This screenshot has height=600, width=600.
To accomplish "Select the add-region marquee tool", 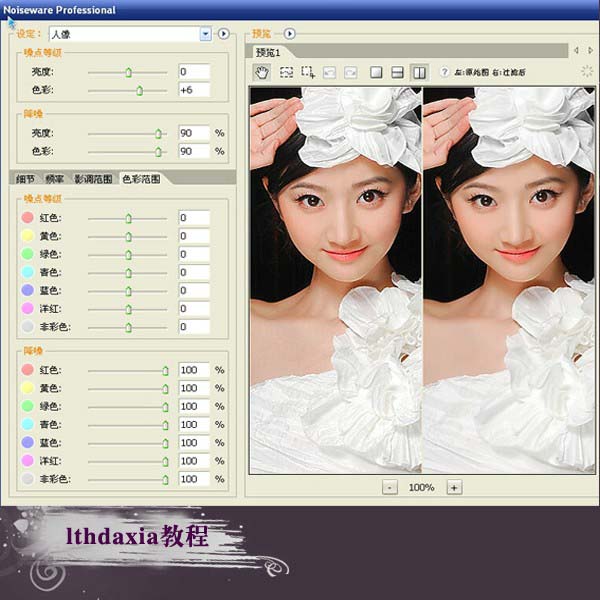I will coord(308,72).
